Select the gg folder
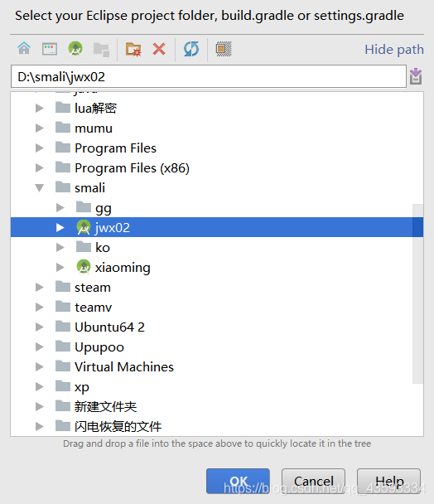434x504 pixels. click(x=104, y=209)
